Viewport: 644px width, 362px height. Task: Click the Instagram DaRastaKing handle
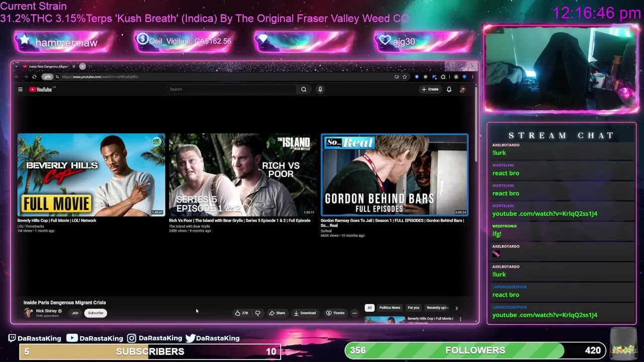[x=154, y=338]
